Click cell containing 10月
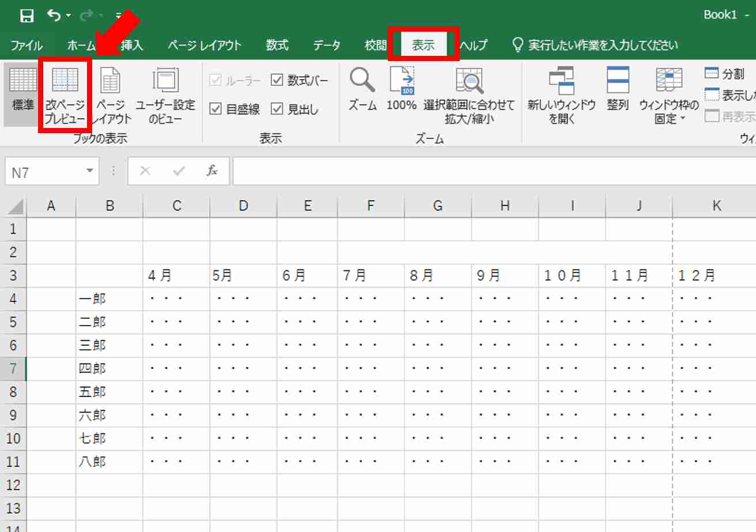The image size is (756, 532). point(572,276)
